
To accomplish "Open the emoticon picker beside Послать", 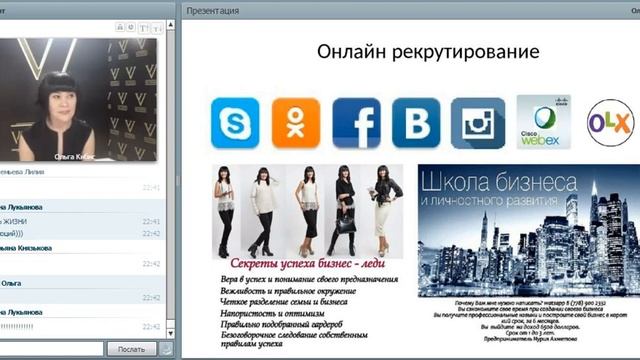I will 166,349.
